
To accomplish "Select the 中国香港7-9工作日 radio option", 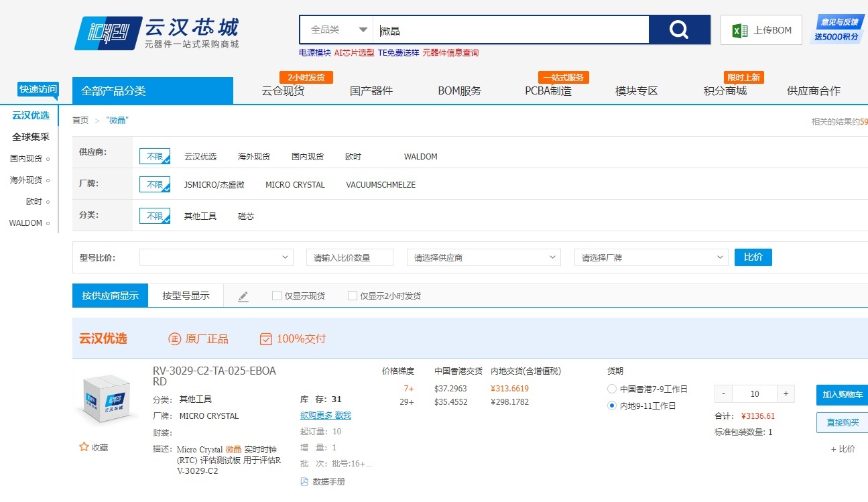I will click(611, 389).
